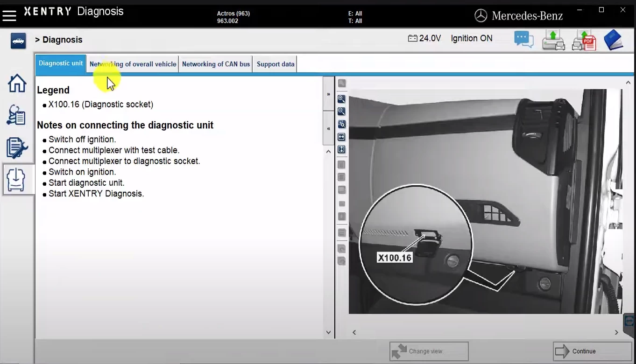Open the Support data tab
Screen dimensions: 636x364
(x=276, y=64)
